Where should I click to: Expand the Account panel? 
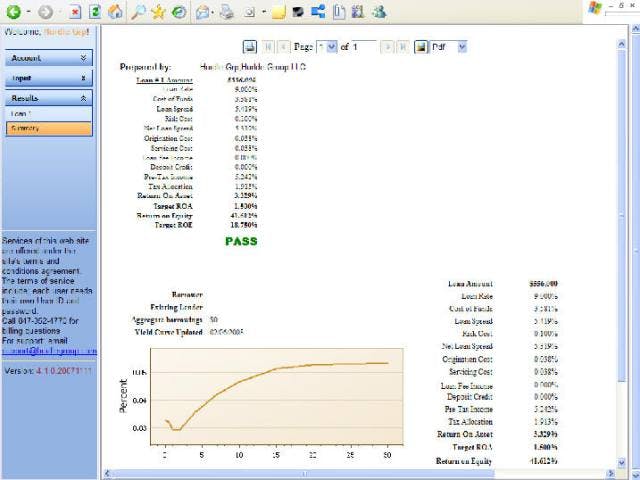(x=83, y=59)
